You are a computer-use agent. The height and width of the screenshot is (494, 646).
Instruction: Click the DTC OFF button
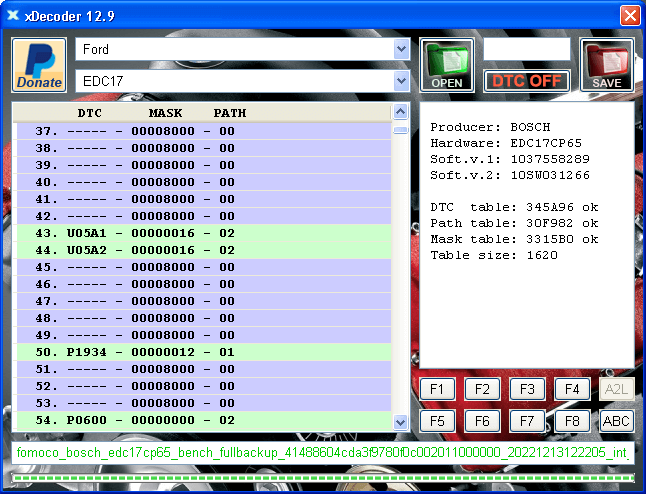tap(527, 81)
